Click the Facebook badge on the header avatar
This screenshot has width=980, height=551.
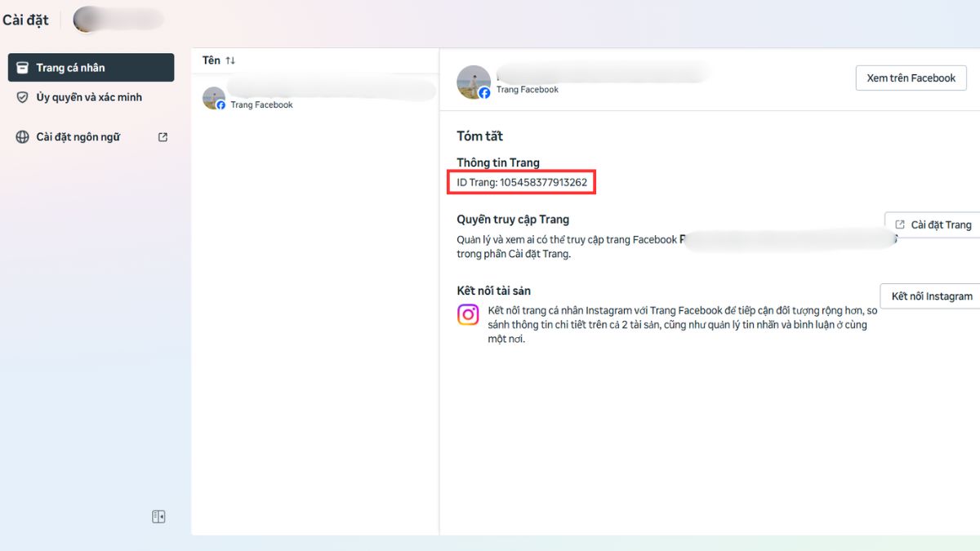coord(484,93)
